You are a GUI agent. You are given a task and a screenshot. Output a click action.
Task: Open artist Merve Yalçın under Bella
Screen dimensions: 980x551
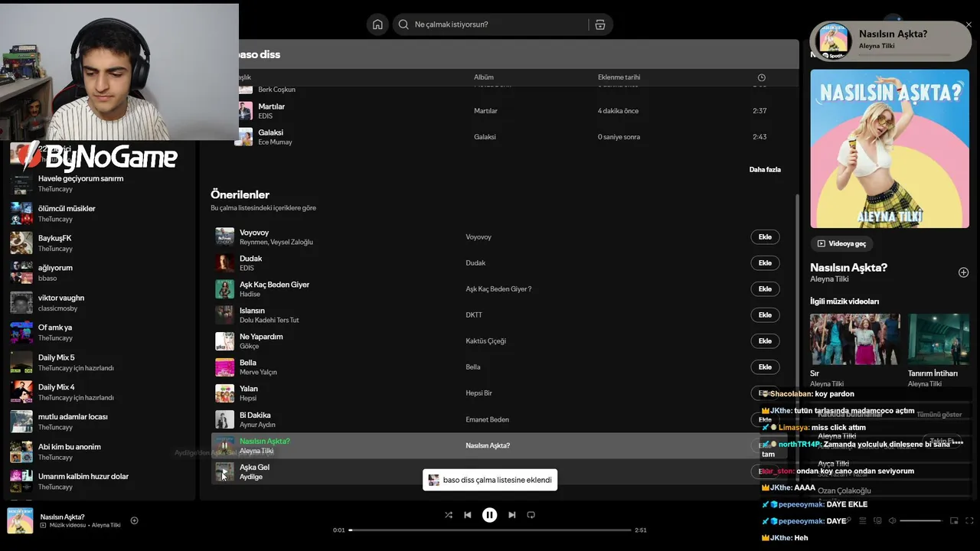(258, 373)
